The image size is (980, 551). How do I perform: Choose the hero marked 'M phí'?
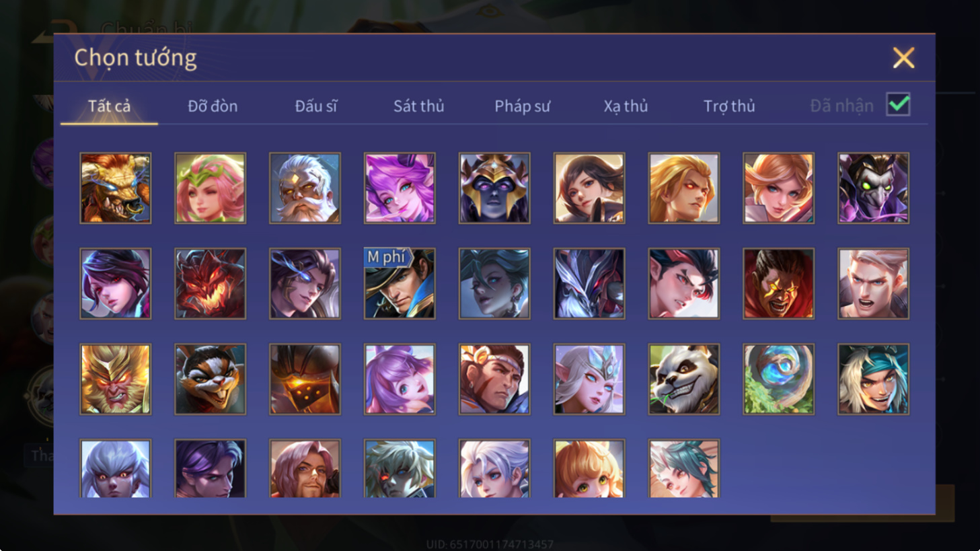pyautogui.click(x=400, y=283)
